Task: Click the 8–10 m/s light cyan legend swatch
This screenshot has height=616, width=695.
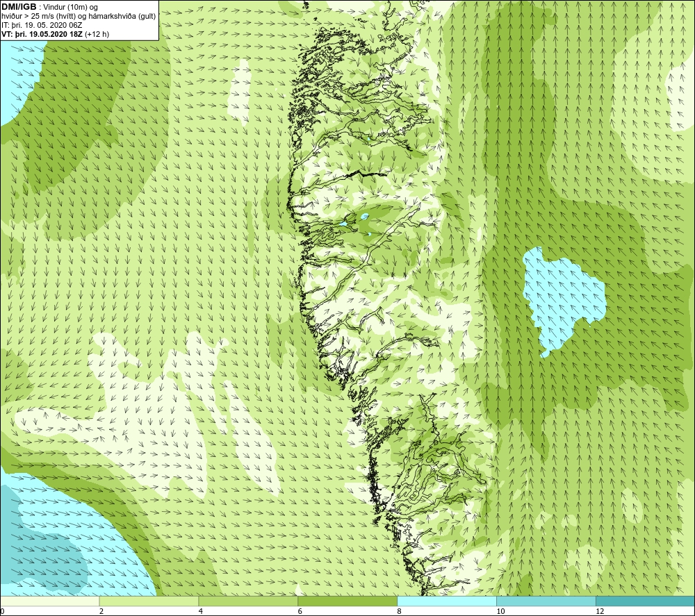Action: [447, 601]
